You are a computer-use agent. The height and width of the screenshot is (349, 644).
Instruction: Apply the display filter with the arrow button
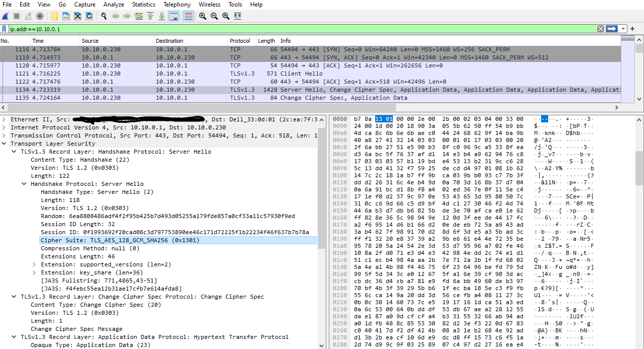611,29
